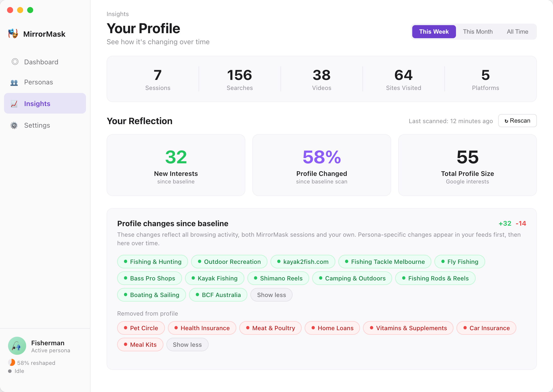Keep This Week selected in time filter
The width and height of the screenshot is (553, 392).
coord(434,32)
